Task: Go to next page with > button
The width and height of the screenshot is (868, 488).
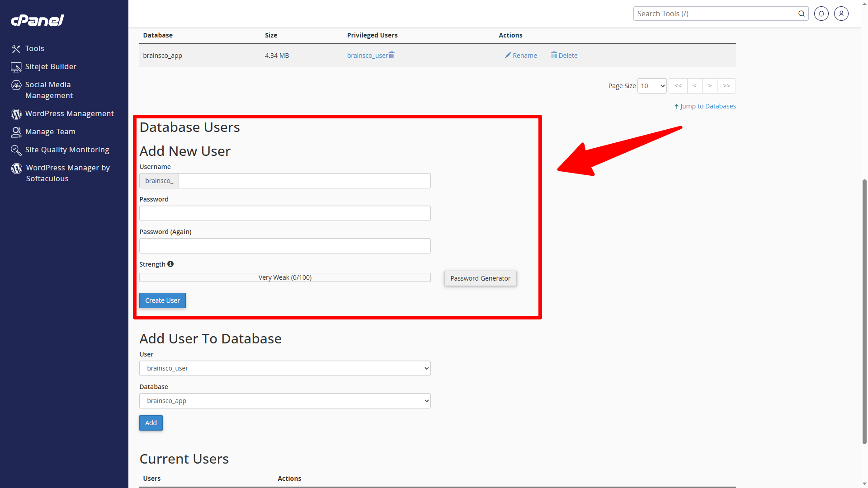Action: tap(710, 86)
